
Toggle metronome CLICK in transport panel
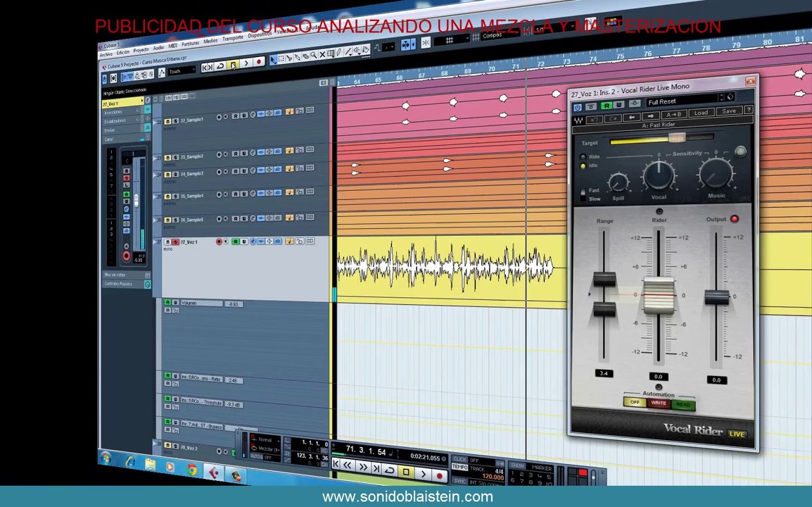(x=460, y=459)
